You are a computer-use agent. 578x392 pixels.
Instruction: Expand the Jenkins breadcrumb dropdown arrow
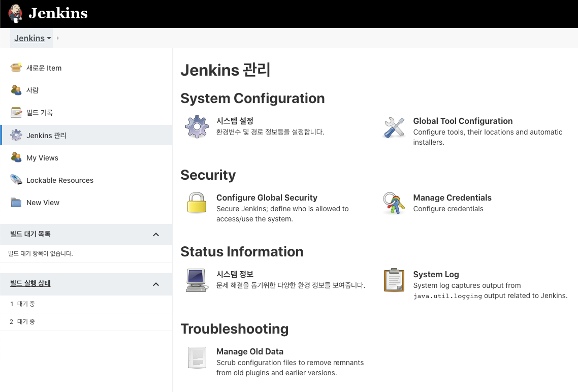pos(49,38)
